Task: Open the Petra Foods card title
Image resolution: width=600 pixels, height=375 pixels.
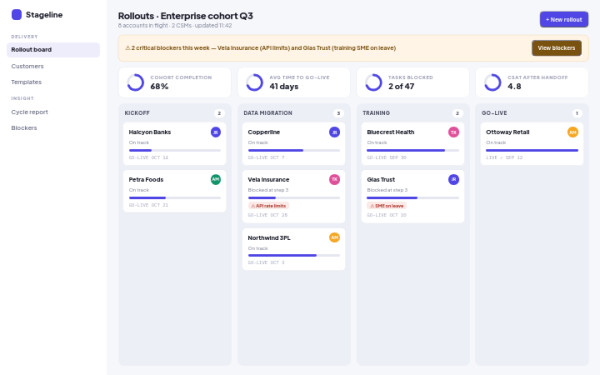Action: point(146,179)
